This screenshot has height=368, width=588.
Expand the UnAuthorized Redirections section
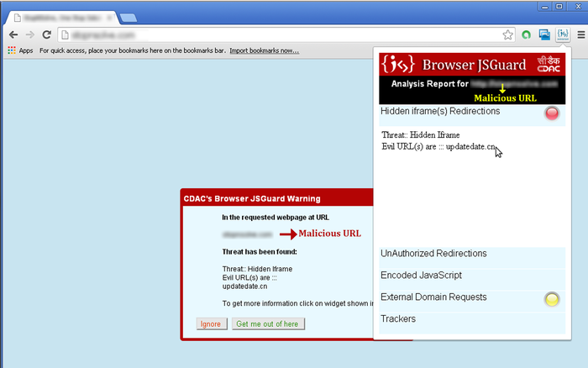pos(472,257)
